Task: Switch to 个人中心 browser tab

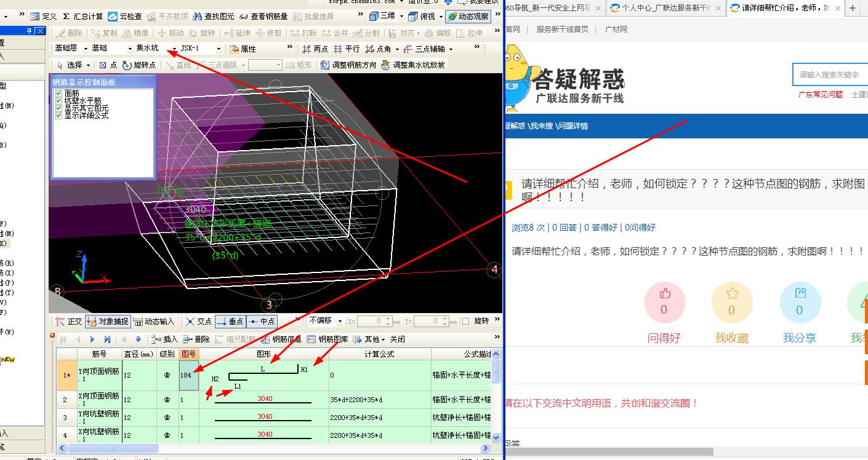Action: pyautogui.click(x=665, y=8)
